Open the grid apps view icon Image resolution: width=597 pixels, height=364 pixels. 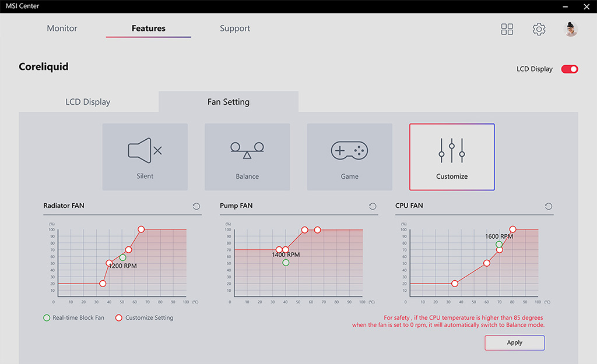[507, 29]
